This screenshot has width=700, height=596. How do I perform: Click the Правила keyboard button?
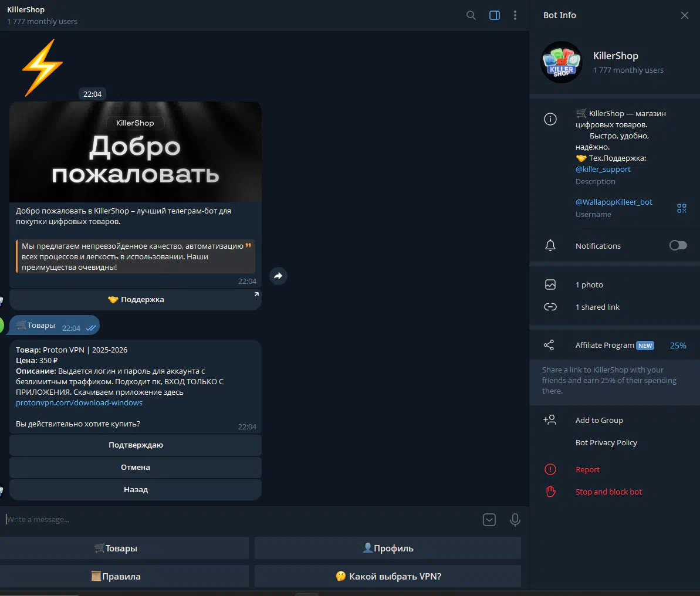point(124,577)
